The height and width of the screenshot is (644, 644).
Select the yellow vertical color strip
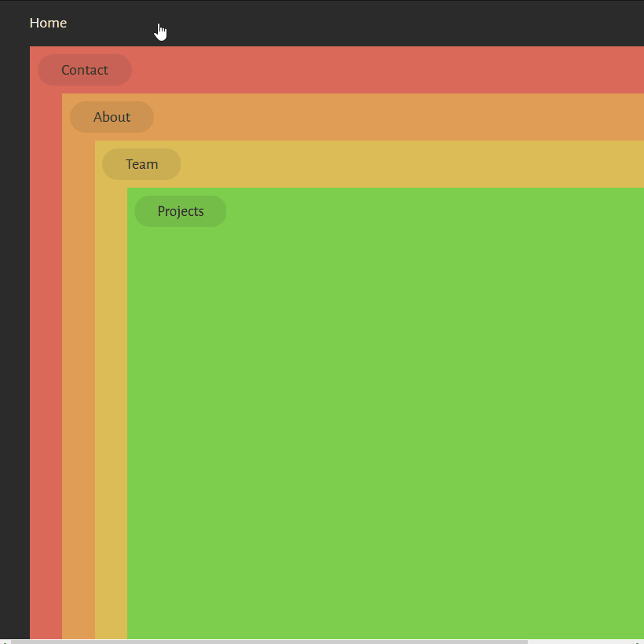(110, 393)
